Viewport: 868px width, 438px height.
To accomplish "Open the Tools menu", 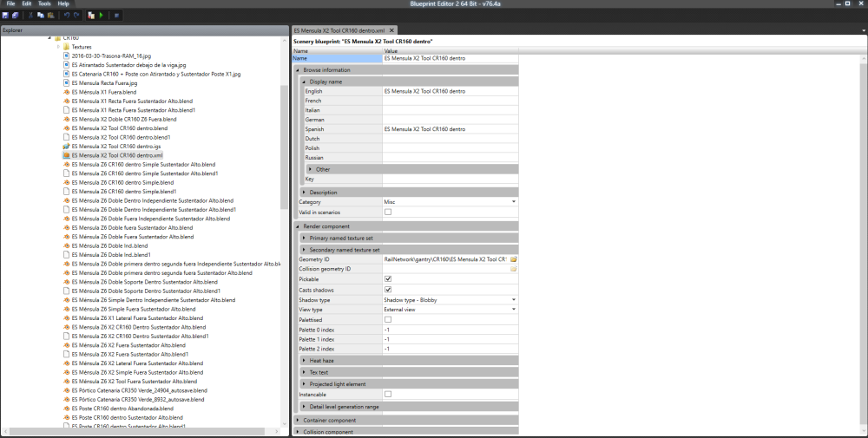I will pos(44,3).
